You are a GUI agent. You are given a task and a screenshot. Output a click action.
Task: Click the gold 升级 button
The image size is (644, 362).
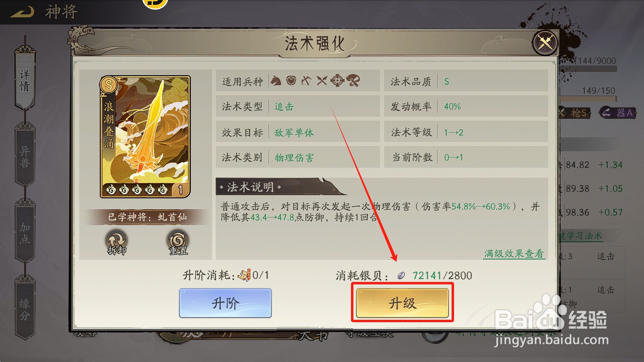click(402, 303)
